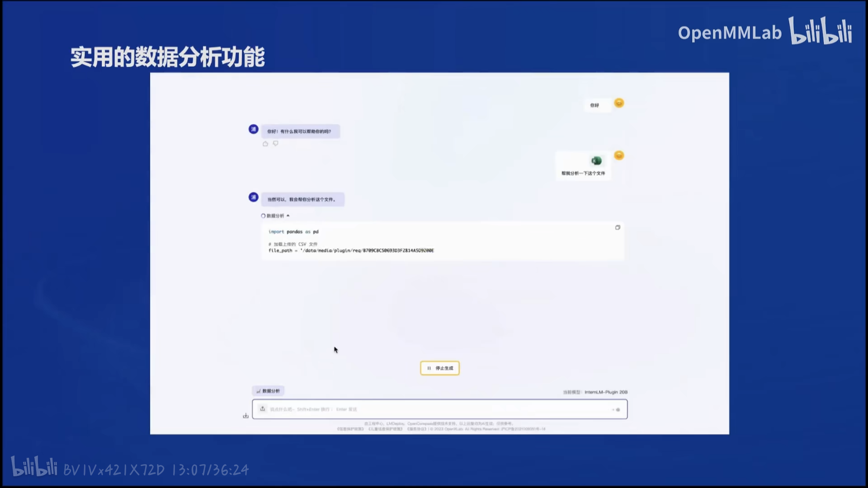Open the 服务协议 footer link
Viewport: 868px width, 488px height.
point(417,429)
